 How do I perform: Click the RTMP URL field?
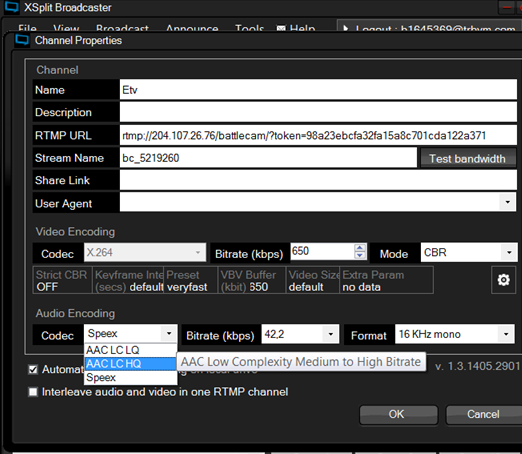click(x=318, y=135)
